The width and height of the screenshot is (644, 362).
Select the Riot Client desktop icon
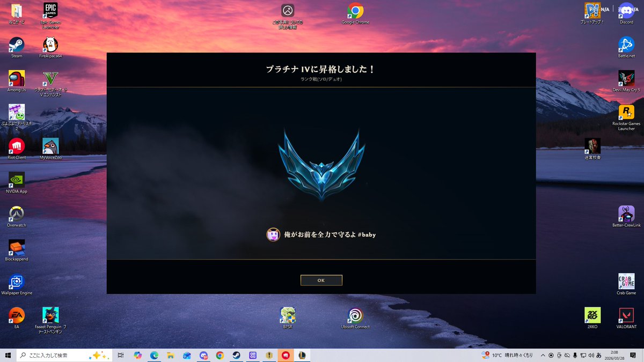[x=17, y=149]
